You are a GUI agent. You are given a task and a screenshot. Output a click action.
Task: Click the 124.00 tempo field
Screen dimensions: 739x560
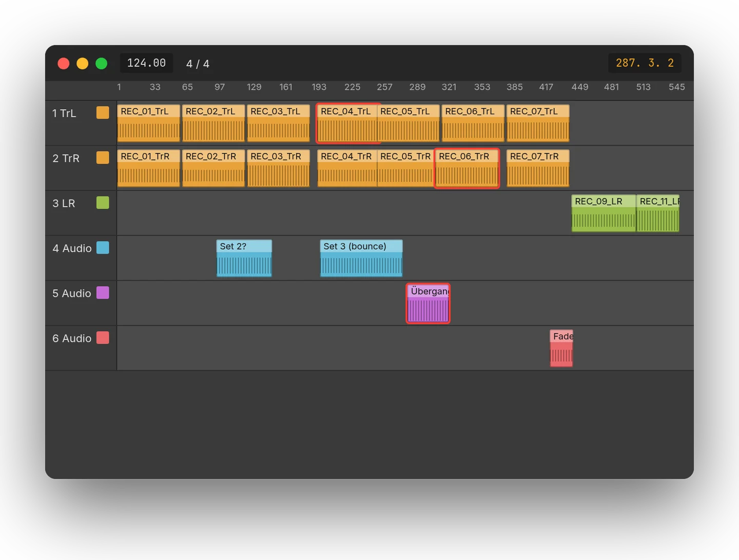146,63
